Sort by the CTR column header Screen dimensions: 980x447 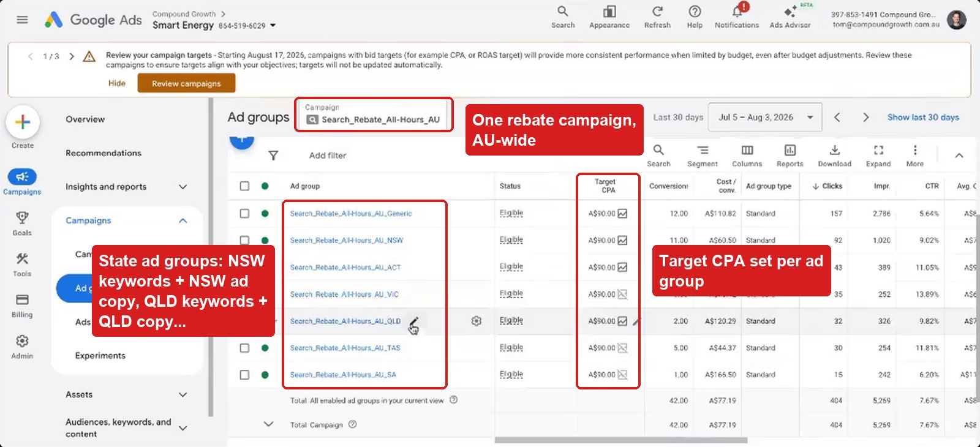[x=932, y=186]
